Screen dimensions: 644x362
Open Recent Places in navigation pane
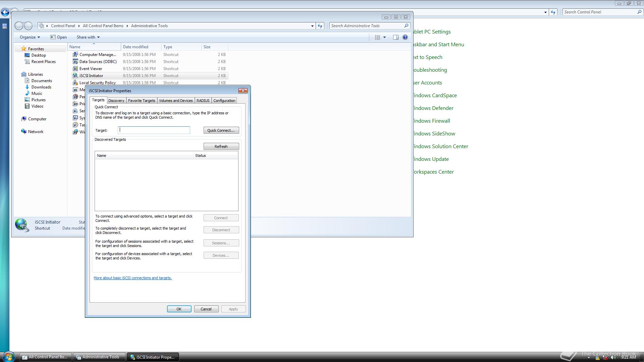click(43, 62)
